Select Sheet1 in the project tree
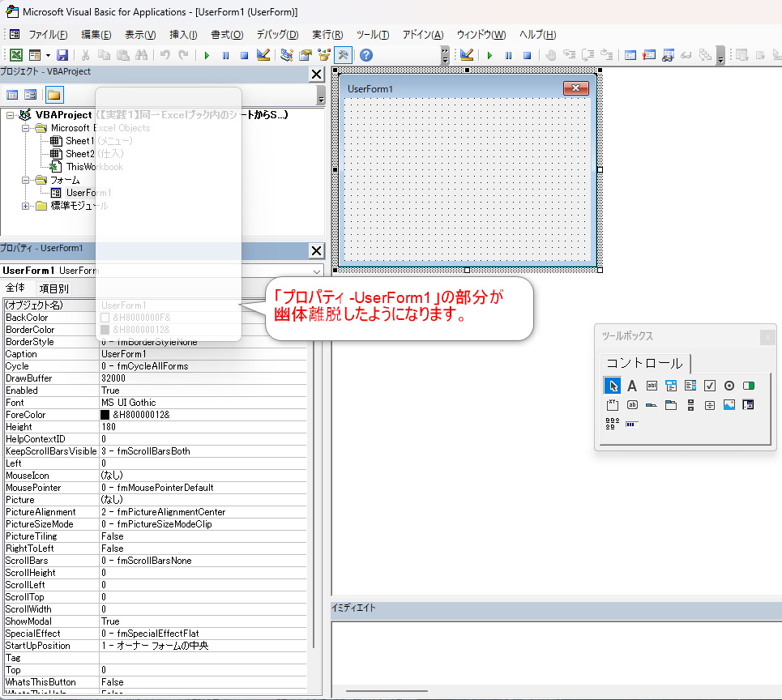Screen dimensions: 782x700 tap(79, 141)
